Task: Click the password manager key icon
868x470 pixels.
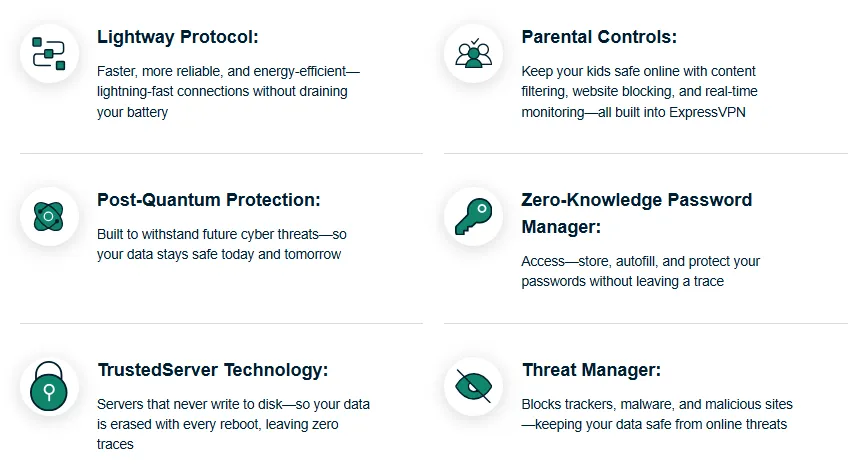Action: click(x=473, y=216)
